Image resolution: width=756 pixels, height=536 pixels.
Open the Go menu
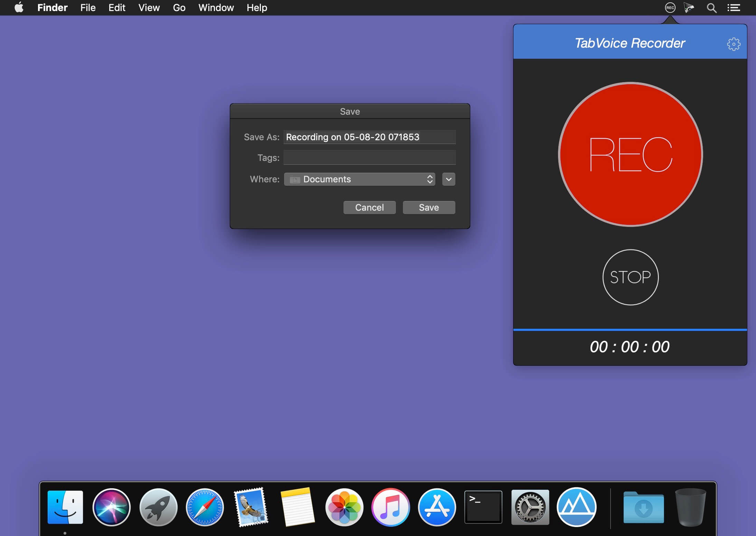tap(179, 8)
